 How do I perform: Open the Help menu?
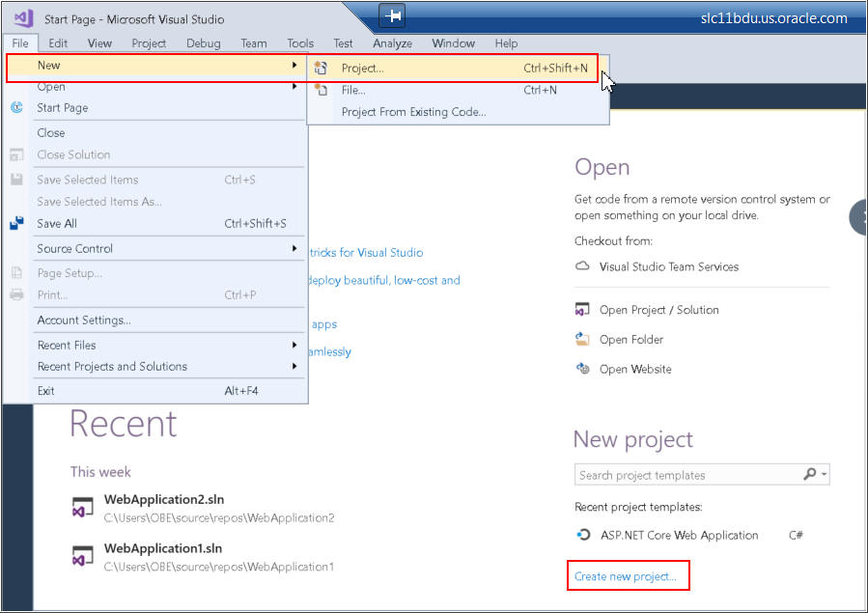point(506,43)
